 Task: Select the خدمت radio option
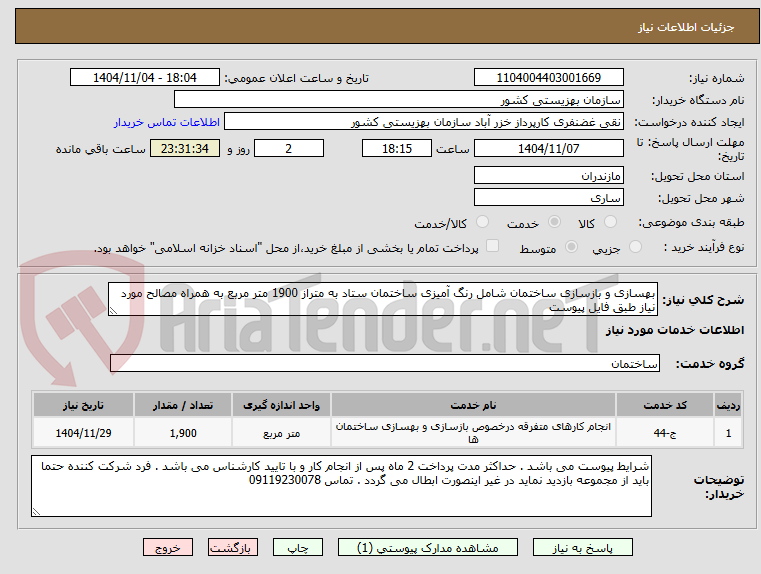pyautogui.click(x=554, y=222)
